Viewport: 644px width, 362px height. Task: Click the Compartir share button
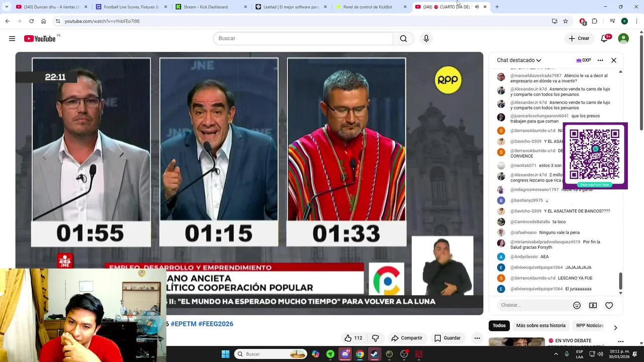tap(407, 338)
